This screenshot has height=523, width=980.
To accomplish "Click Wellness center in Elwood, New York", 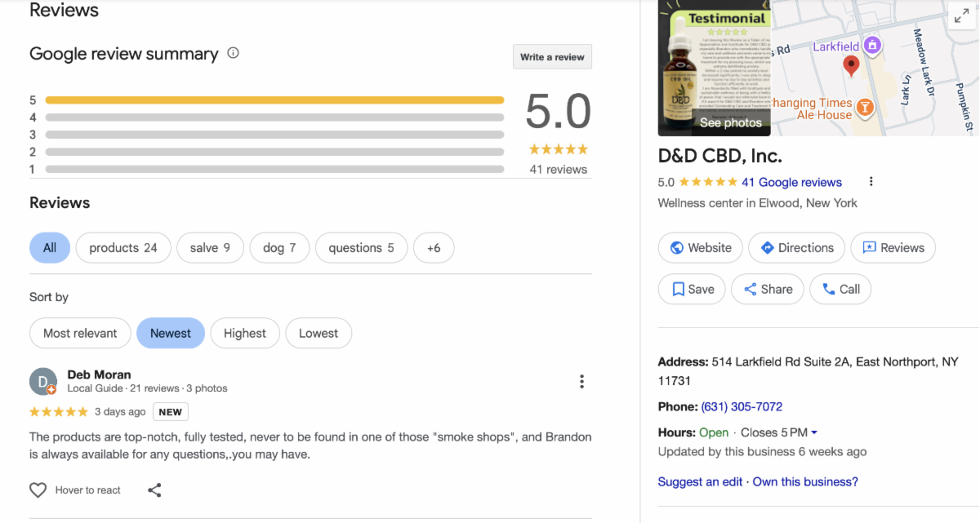I will pos(758,203).
